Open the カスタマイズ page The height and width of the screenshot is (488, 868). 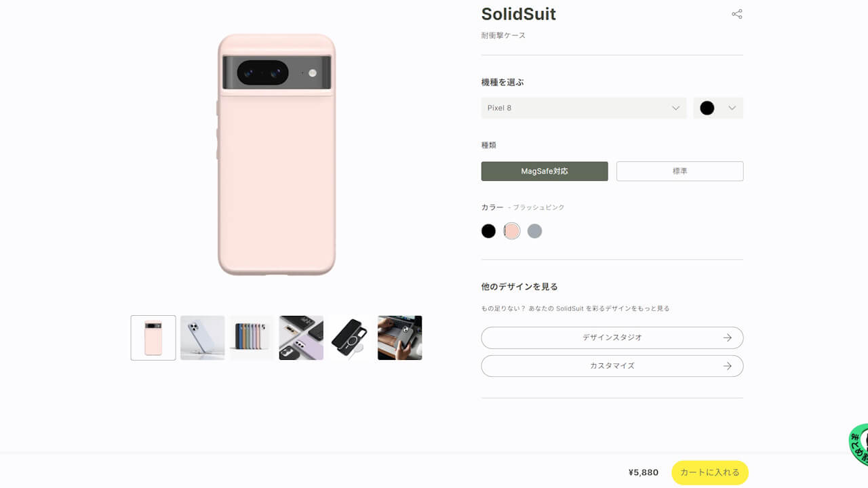[x=612, y=366]
